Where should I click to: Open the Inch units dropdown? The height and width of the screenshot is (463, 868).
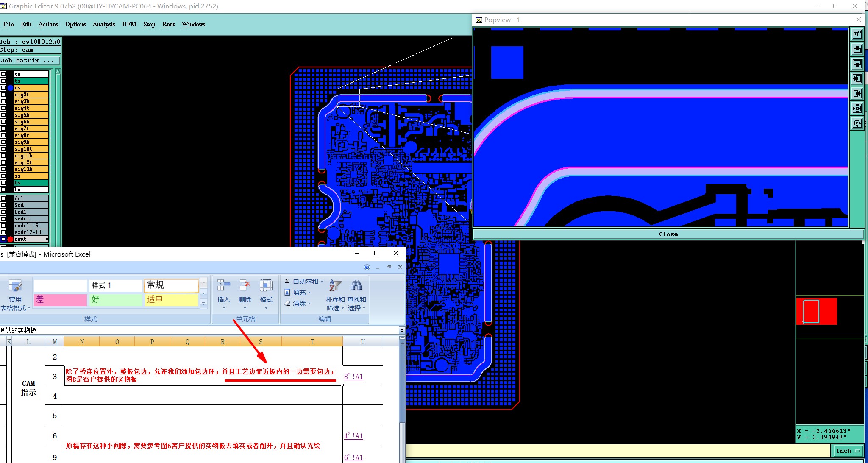[848, 451]
